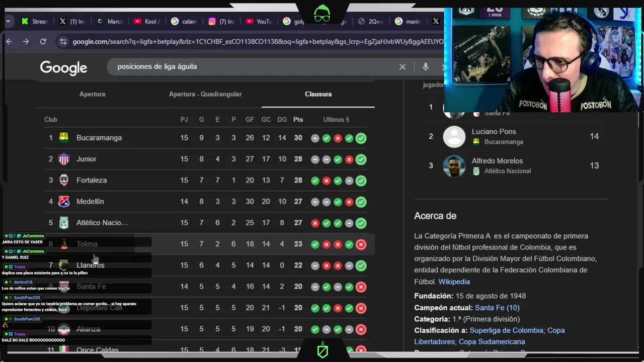Switch to the Marca tab
The image size is (644, 362).
[110, 21]
